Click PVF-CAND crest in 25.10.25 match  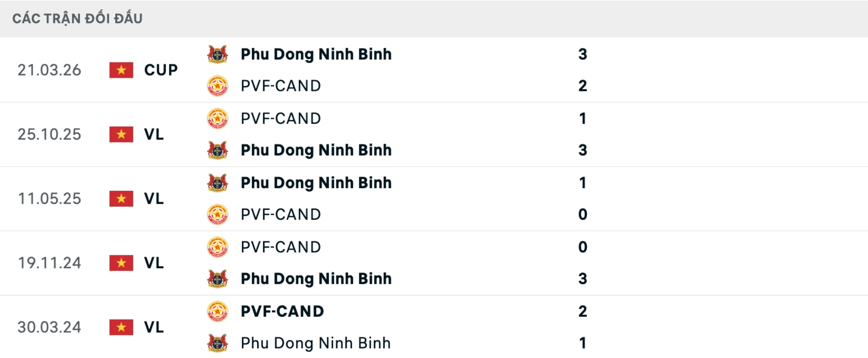217,118
